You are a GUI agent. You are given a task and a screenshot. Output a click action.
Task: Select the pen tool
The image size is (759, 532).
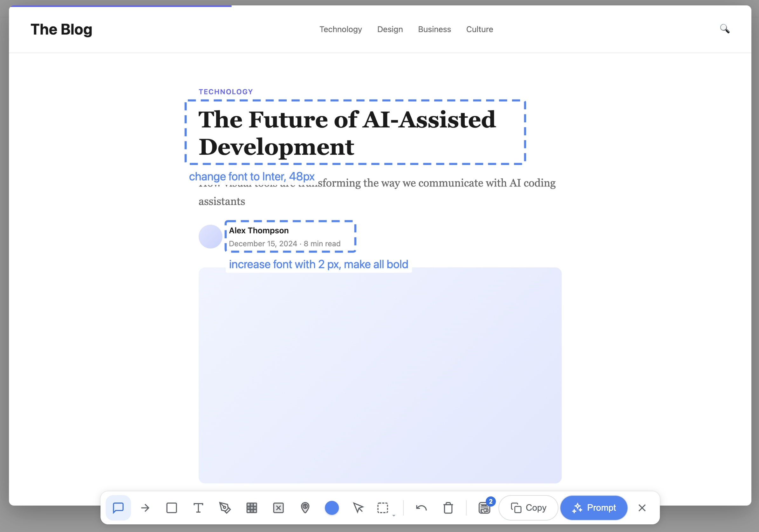pyautogui.click(x=225, y=508)
